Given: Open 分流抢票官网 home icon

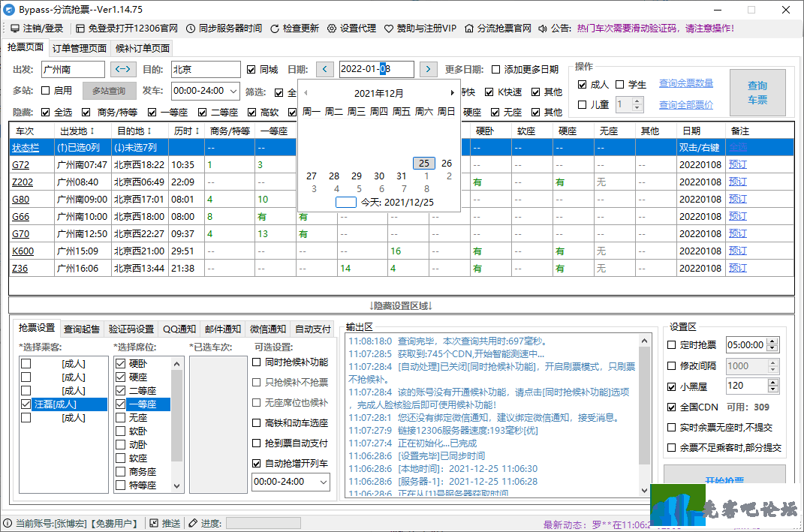Looking at the screenshot, I should point(469,29).
